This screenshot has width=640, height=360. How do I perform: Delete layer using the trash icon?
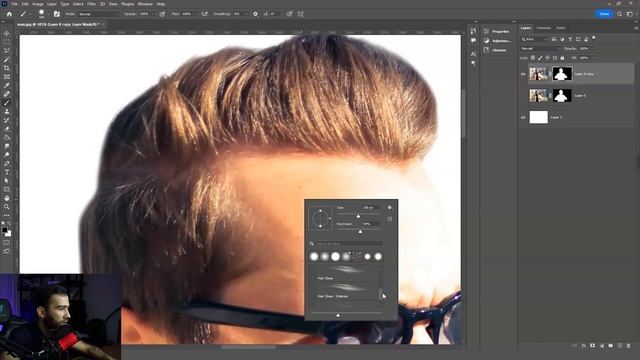[x=629, y=346]
